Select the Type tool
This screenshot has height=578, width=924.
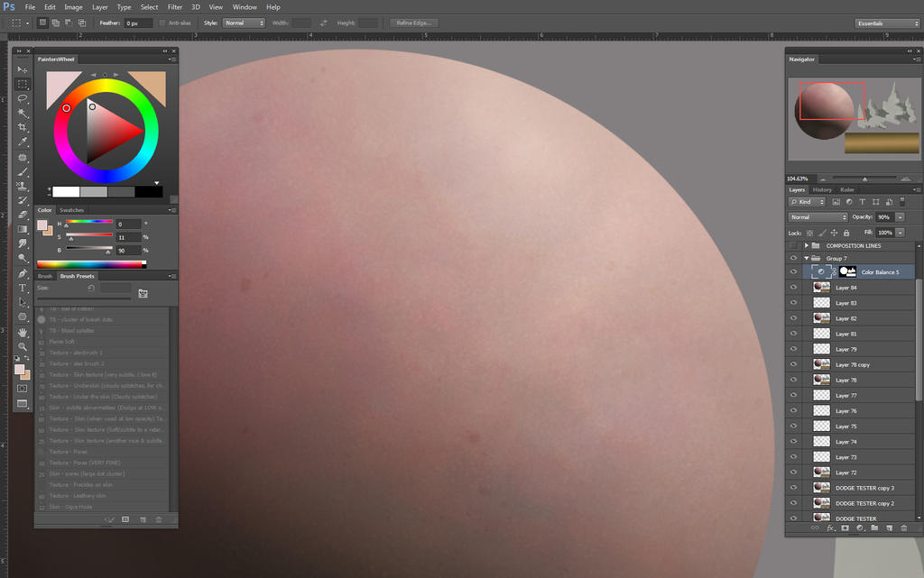click(23, 288)
